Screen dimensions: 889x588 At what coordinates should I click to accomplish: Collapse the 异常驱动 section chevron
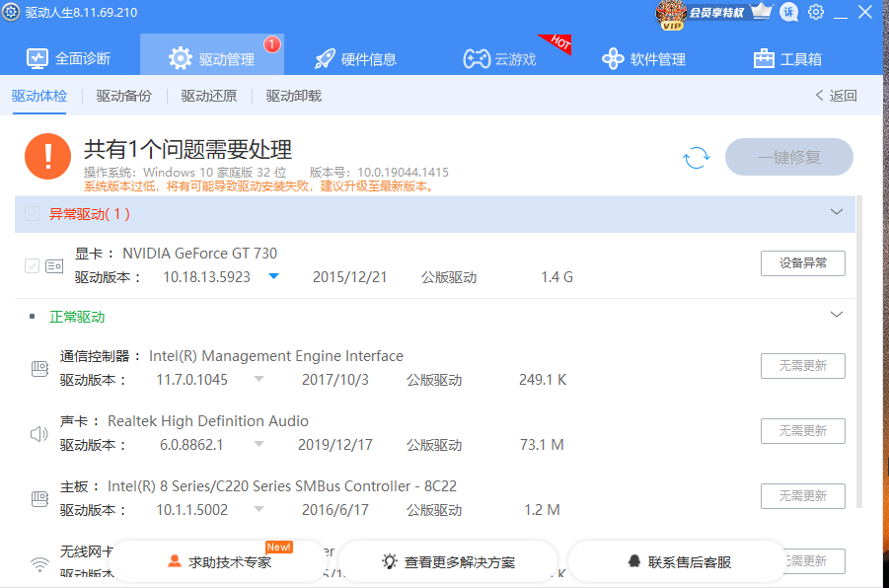pos(836,212)
